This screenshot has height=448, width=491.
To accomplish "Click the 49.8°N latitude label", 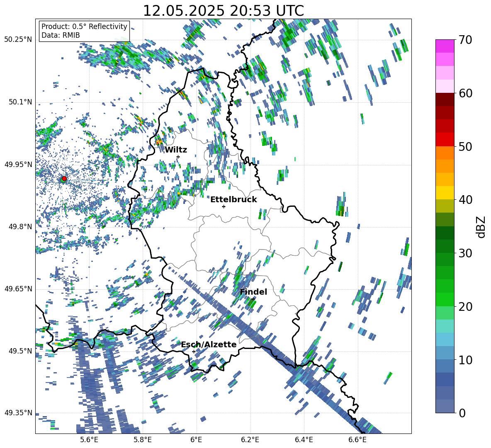I will pyautogui.click(x=20, y=226).
